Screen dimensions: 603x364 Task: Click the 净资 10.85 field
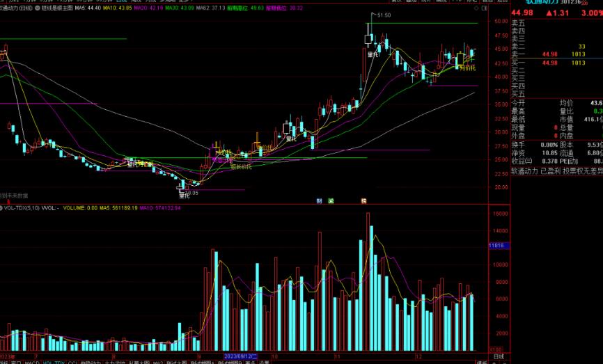[535, 153]
